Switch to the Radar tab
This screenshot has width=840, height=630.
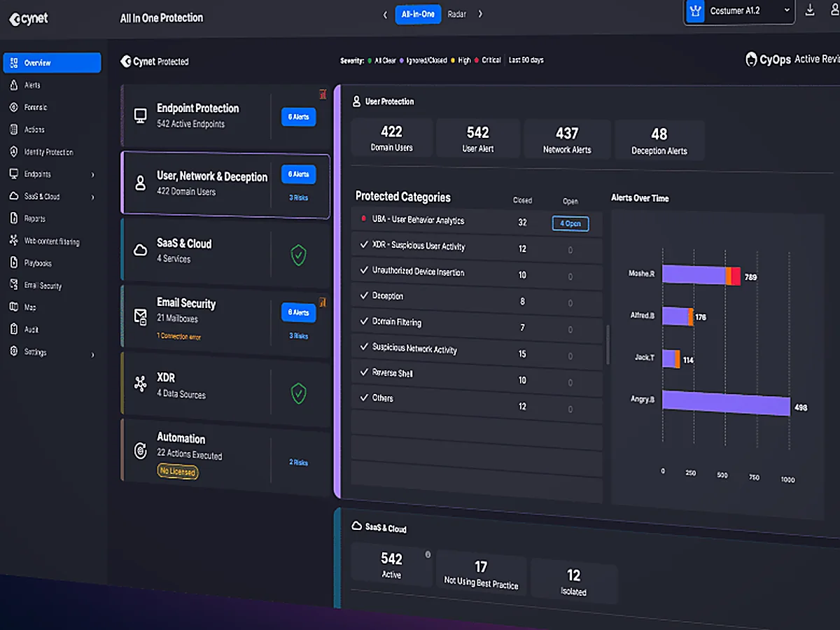point(456,14)
